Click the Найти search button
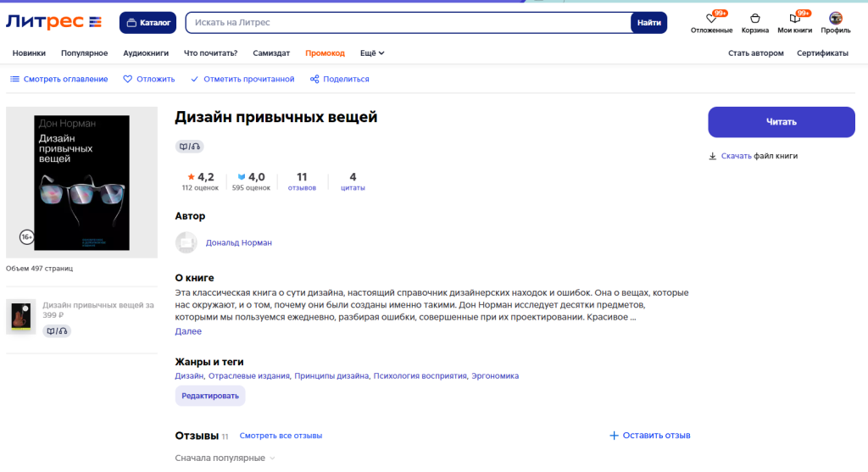 pos(648,23)
